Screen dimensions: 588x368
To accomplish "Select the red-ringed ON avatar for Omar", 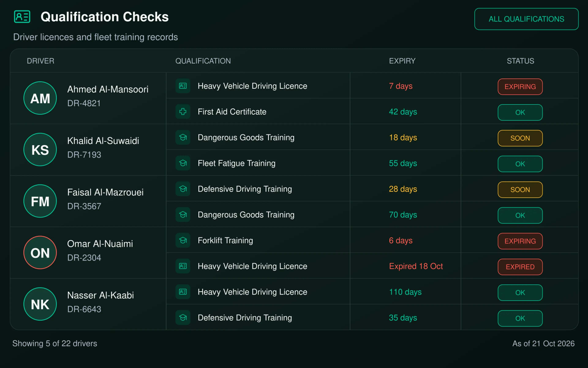I will (40, 253).
